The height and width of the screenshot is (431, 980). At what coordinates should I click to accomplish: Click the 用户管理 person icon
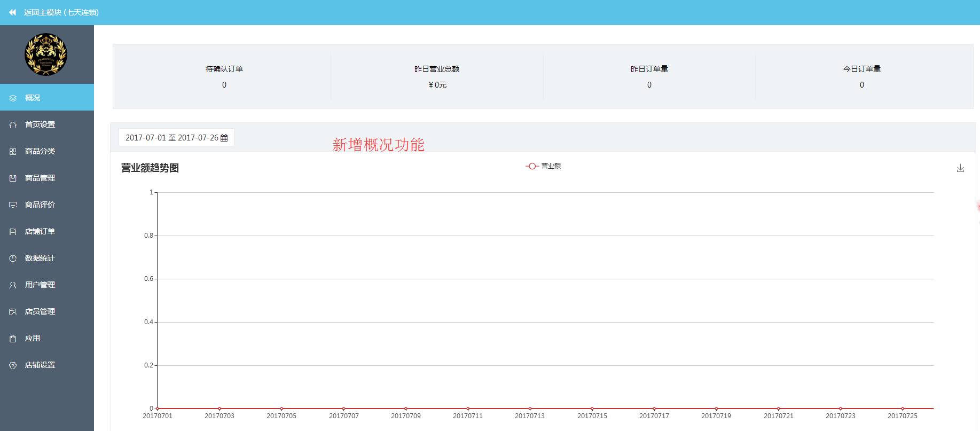tap(13, 285)
